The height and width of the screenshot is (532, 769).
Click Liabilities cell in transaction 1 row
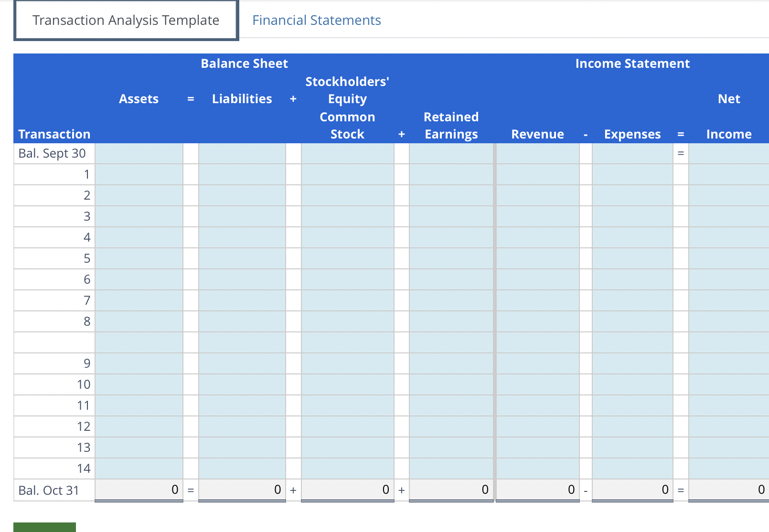click(242, 174)
